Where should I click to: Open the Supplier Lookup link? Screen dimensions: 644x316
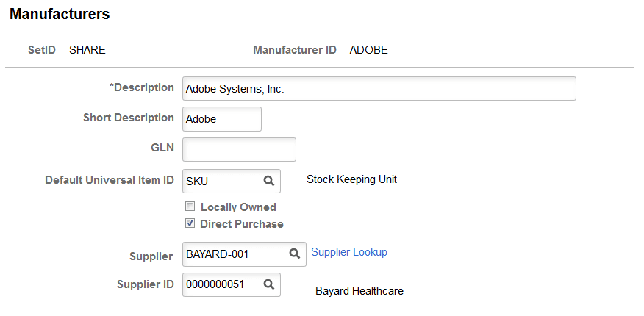[x=349, y=252]
